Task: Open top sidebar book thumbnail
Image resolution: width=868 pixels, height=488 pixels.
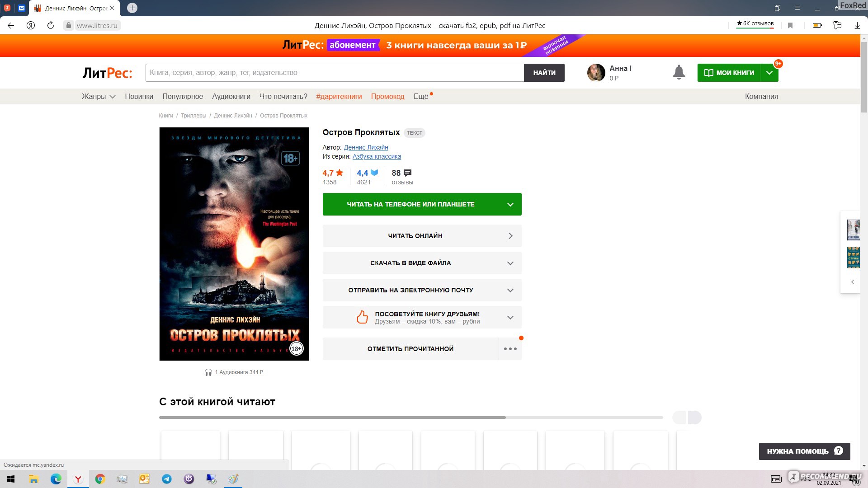Action: [853, 230]
